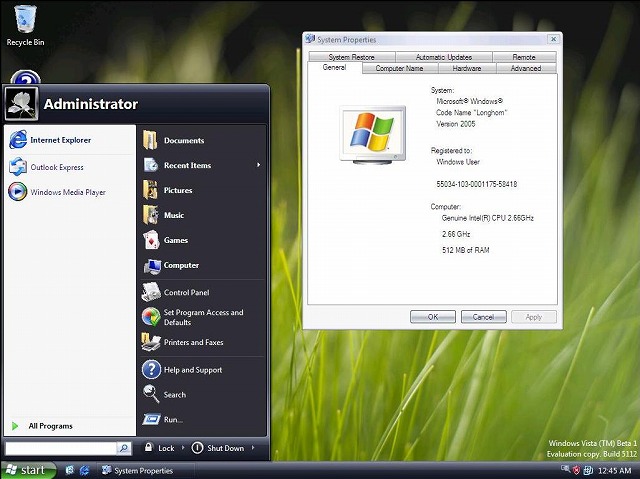The width and height of the screenshot is (640, 479).
Task: Open Internet Explorer from Start menu
Action: pos(60,140)
